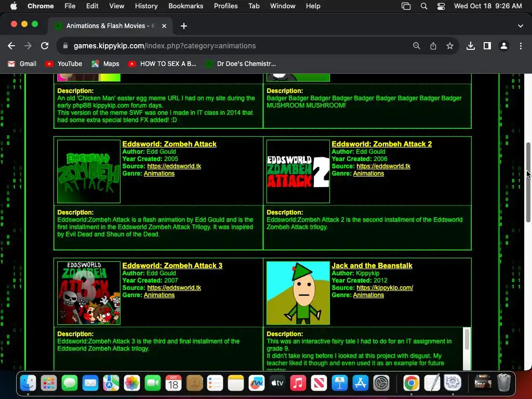The height and width of the screenshot is (399, 532).
Task: Open Chrome downloads
Action: coord(471,46)
